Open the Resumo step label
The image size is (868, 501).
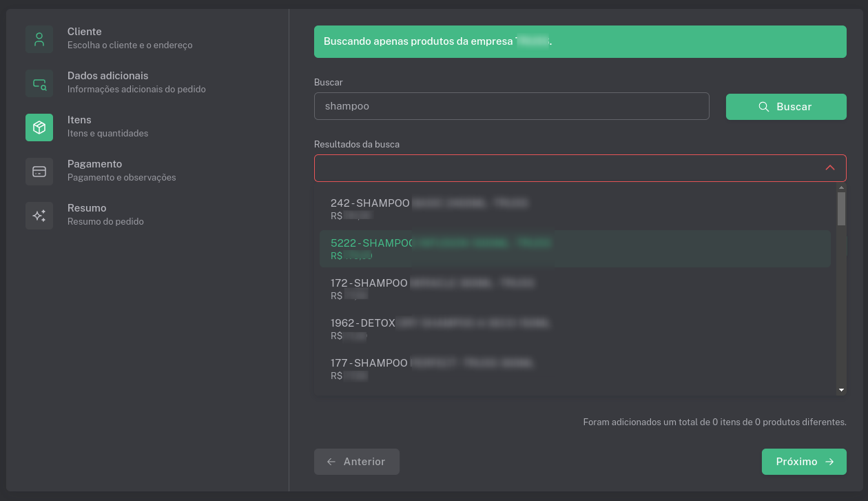coord(87,208)
